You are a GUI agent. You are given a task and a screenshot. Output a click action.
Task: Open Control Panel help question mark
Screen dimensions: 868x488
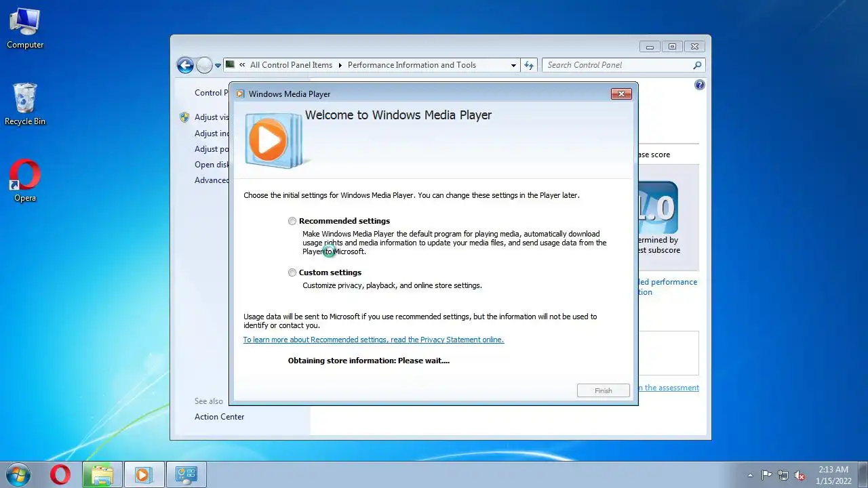(x=700, y=85)
